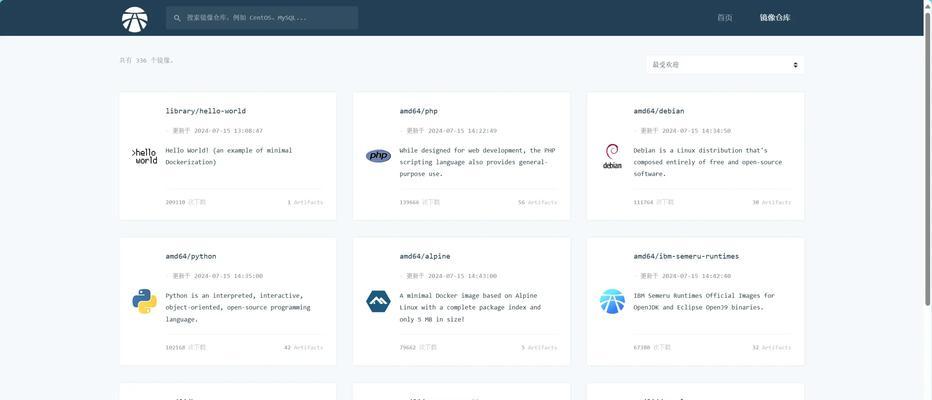The height and width of the screenshot is (400, 932).
Task: Focus the image repository search field
Action: 262,18
